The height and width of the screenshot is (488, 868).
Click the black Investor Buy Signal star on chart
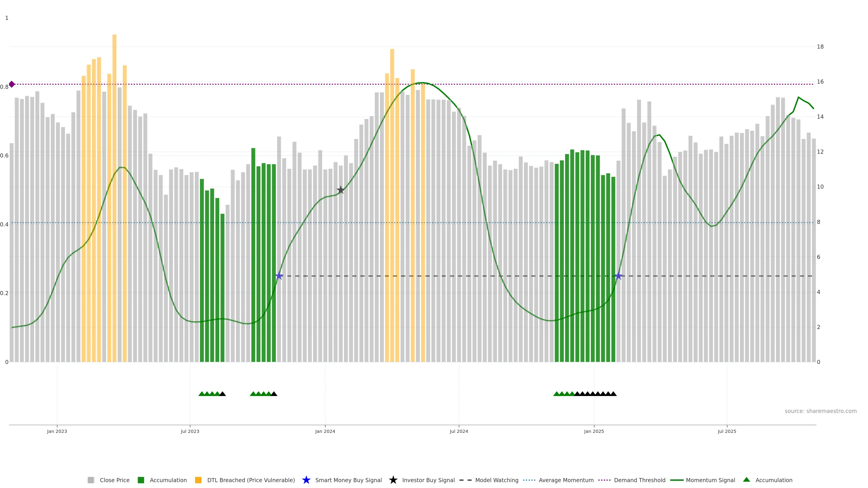[340, 190]
